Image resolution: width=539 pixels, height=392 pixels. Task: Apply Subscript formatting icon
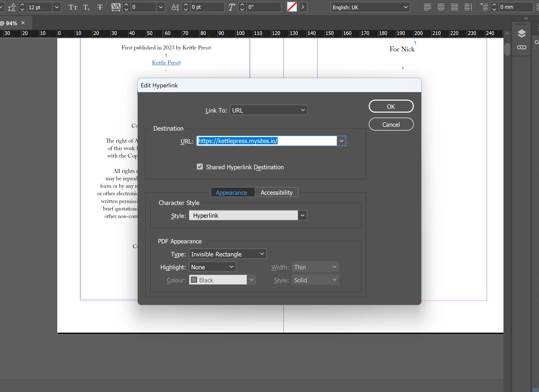click(86, 7)
